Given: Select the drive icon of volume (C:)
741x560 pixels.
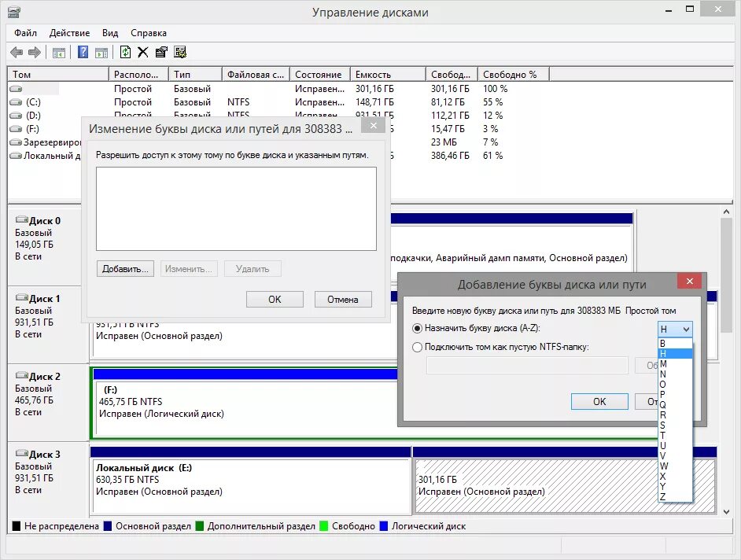Looking at the screenshot, I should 16,102.
